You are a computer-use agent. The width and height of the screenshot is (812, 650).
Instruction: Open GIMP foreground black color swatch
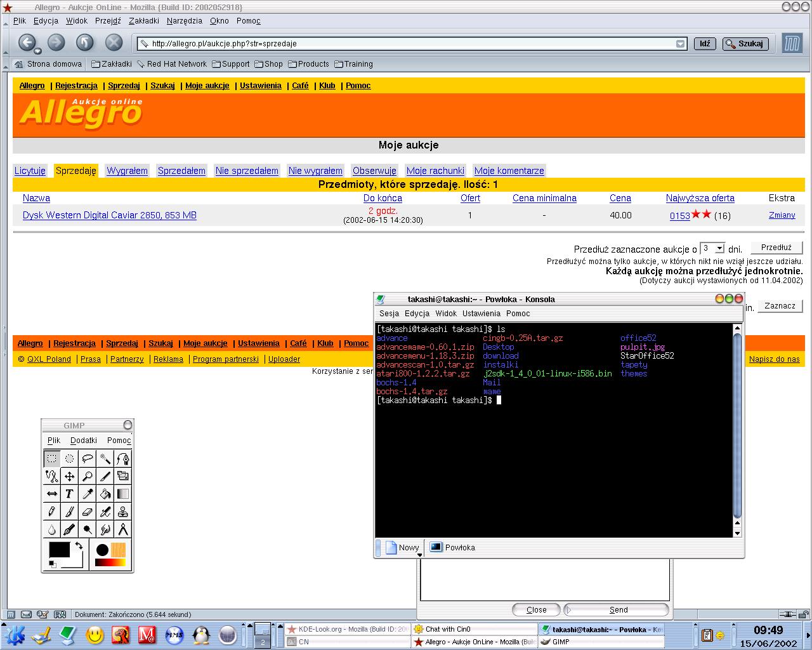click(x=59, y=550)
